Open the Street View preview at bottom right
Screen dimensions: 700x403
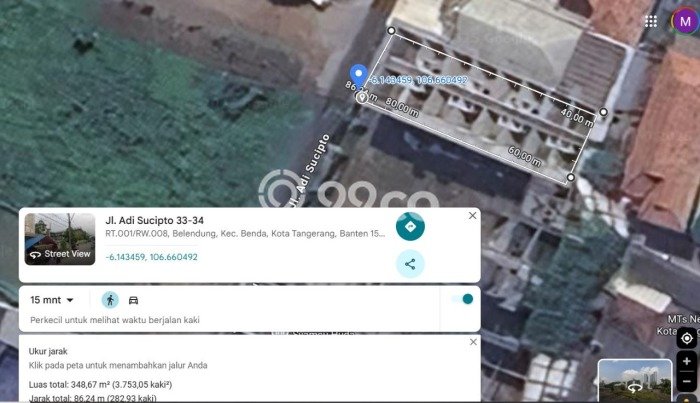coord(634,381)
